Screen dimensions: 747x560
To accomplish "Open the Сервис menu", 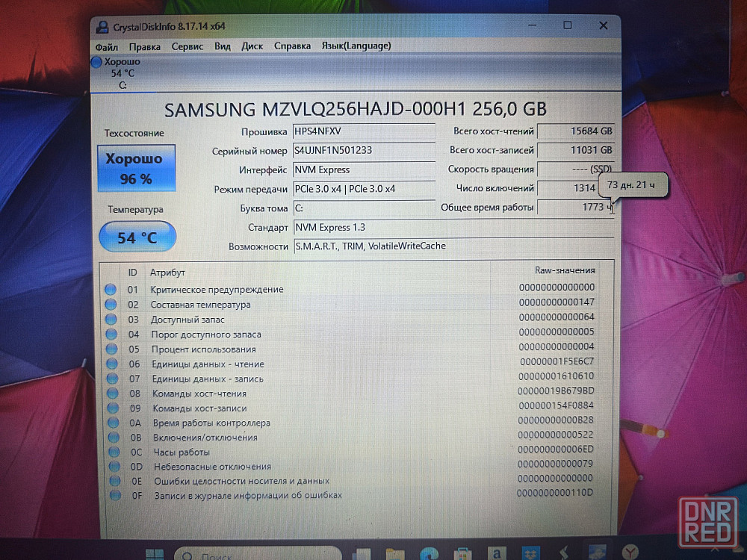I will [187, 46].
